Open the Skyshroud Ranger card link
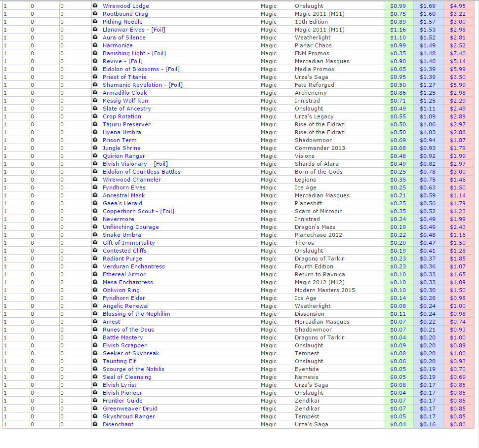 pos(128,416)
